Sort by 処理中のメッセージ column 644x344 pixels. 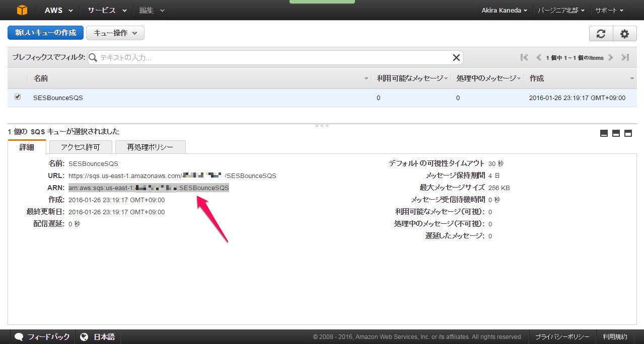click(487, 78)
